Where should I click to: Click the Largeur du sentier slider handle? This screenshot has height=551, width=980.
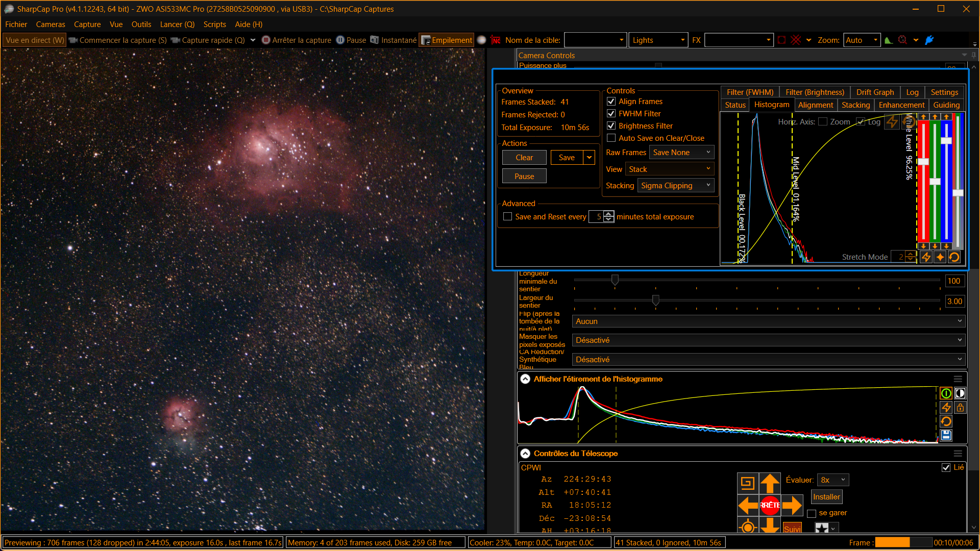pyautogui.click(x=656, y=300)
